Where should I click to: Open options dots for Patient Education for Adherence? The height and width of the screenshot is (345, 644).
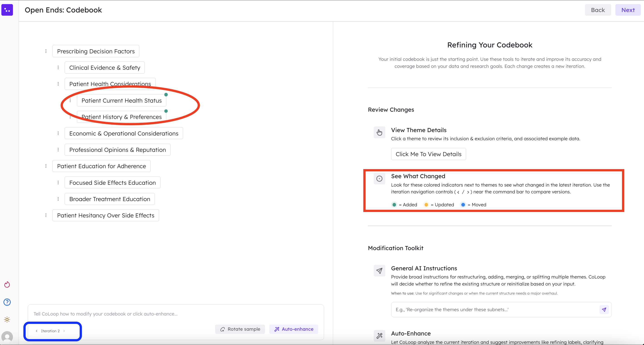click(46, 166)
